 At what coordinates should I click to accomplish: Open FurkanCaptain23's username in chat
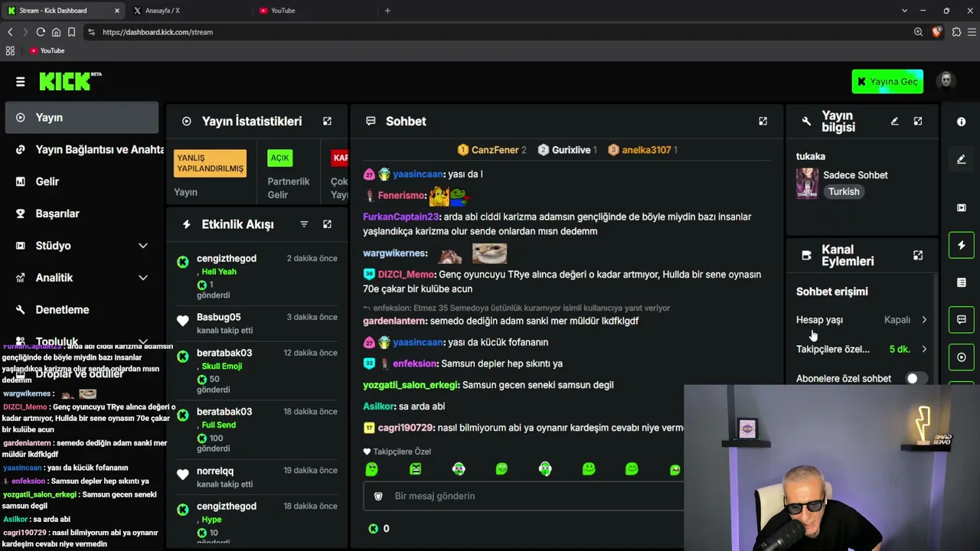tap(401, 217)
